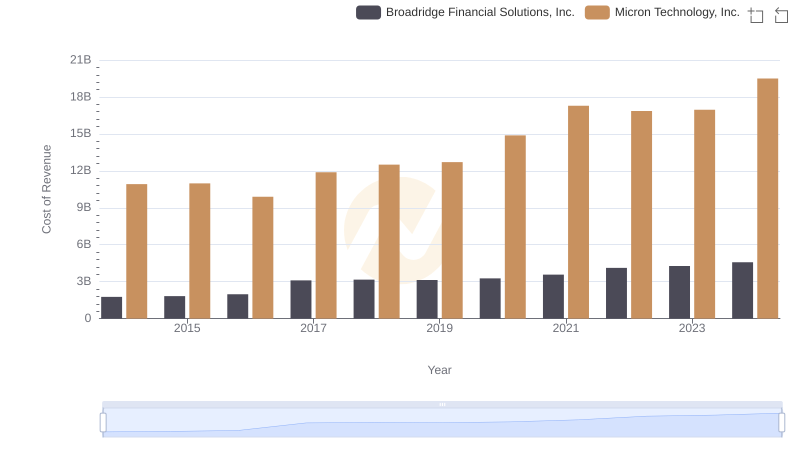Click the Micron bar for 2021
Image resolution: width=800 pixels, height=461 pixels.
coord(578,212)
